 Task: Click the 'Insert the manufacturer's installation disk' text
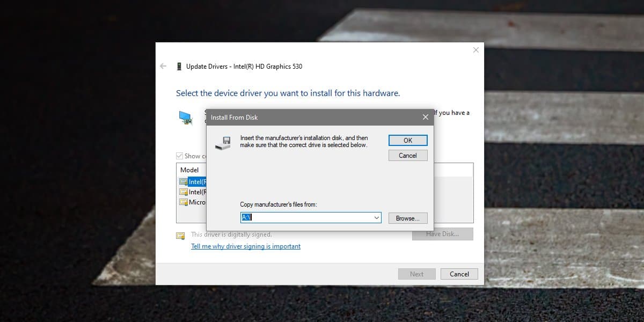point(304,142)
